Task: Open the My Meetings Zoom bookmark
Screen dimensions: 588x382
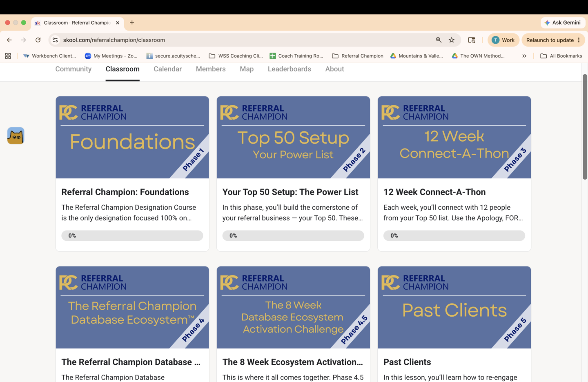Action: pos(111,56)
